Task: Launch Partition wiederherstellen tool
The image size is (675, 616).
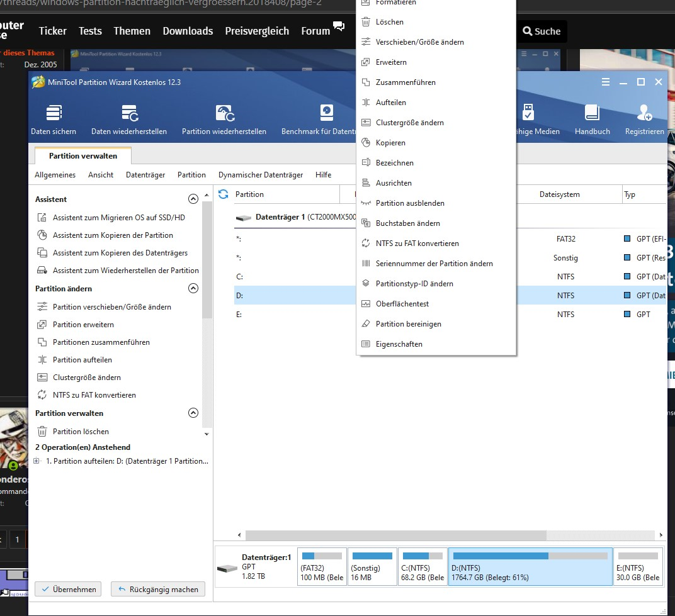Action: (224, 120)
